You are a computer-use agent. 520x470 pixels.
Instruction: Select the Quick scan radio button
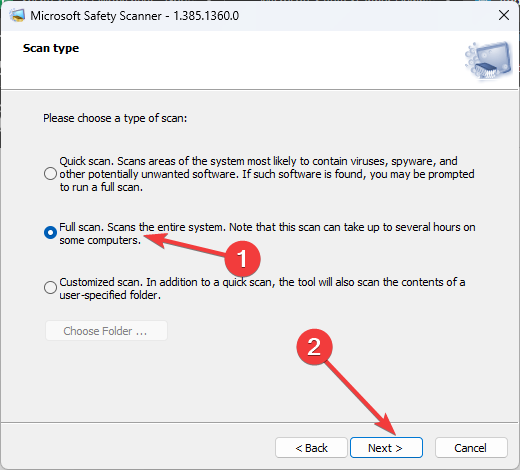point(50,174)
